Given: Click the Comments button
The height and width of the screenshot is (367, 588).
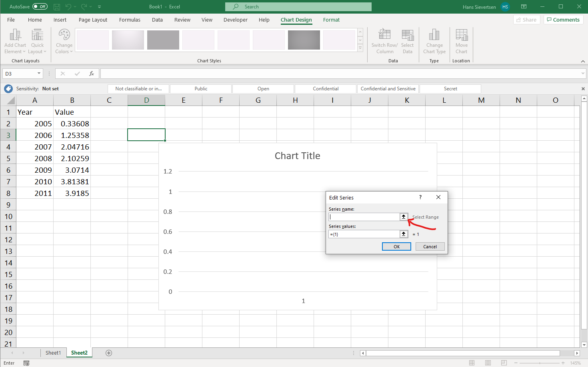Looking at the screenshot, I should click(563, 20).
